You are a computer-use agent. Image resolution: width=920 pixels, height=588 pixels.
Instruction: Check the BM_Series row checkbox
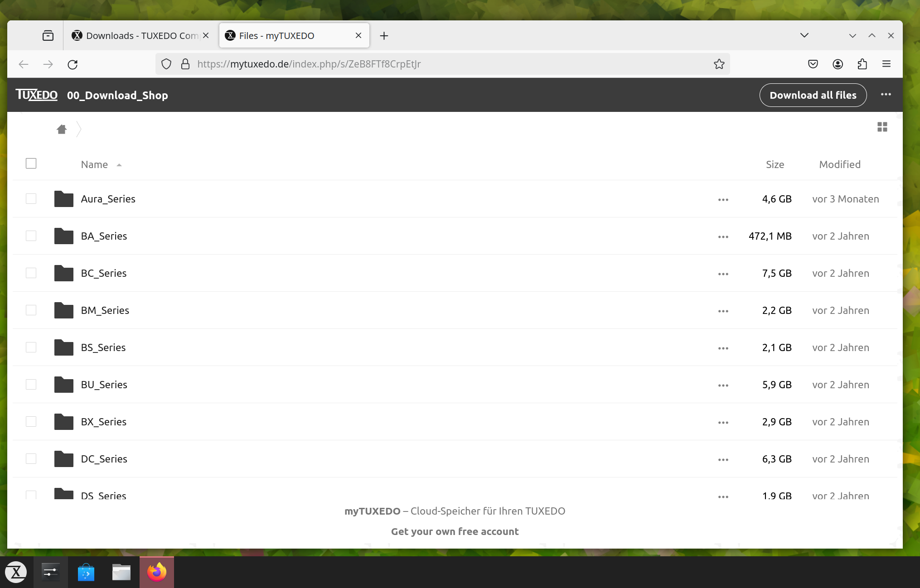pos(31,310)
